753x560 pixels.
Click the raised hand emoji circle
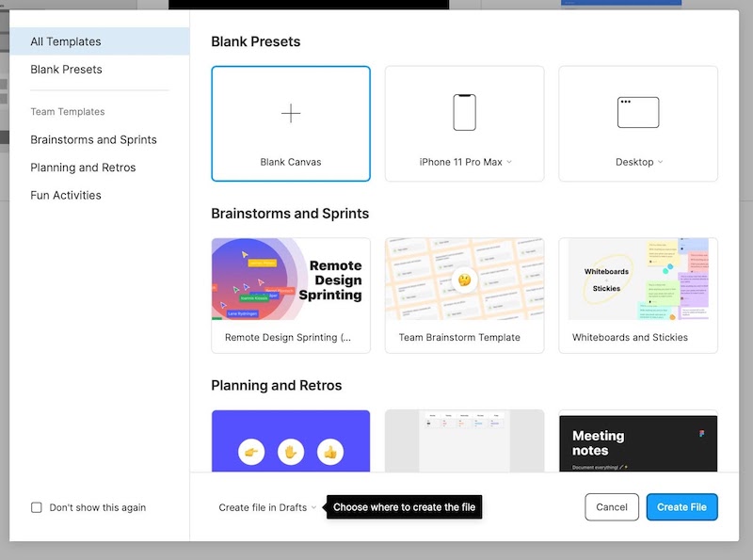(291, 452)
